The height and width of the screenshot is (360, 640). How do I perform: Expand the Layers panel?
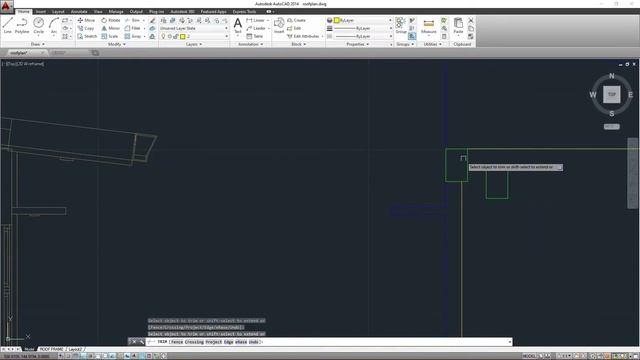pyautogui.click(x=194, y=44)
